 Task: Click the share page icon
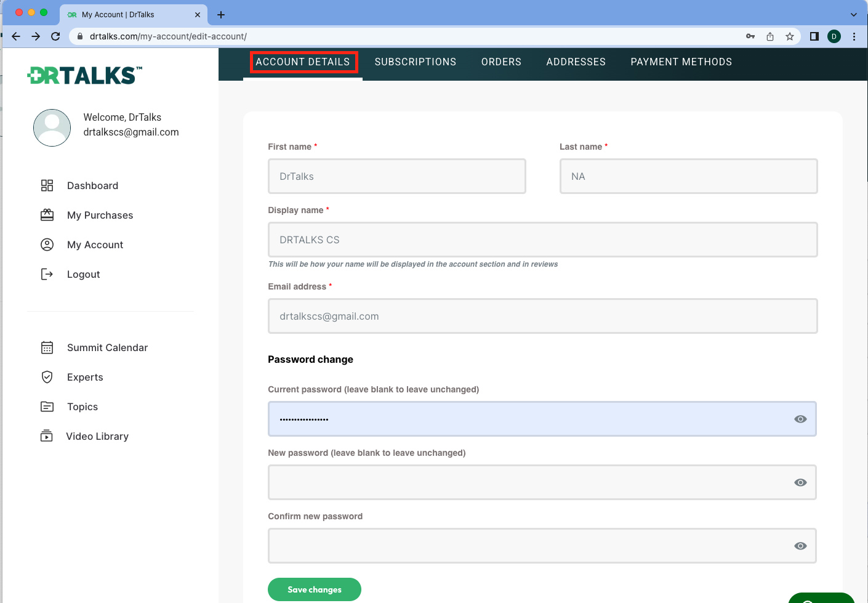pos(770,36)
